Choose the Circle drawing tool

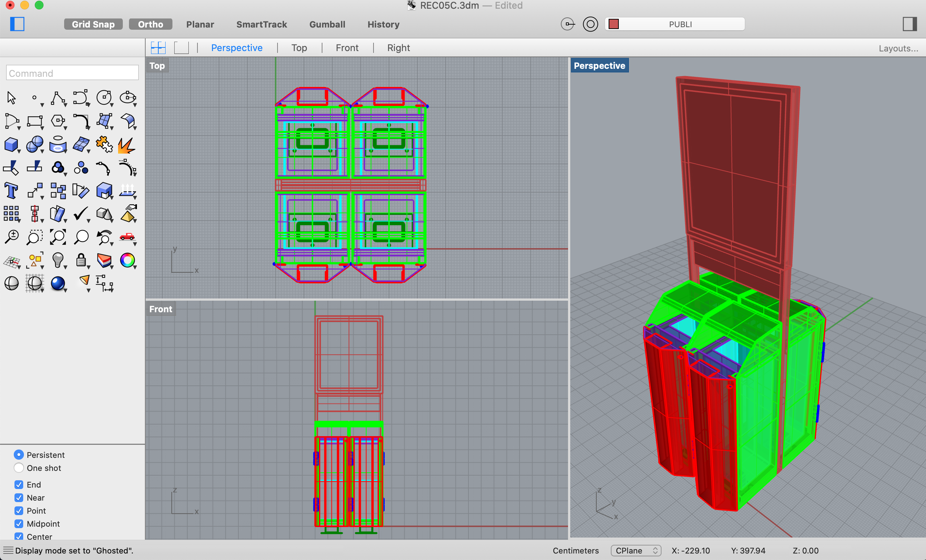point(104,98)
